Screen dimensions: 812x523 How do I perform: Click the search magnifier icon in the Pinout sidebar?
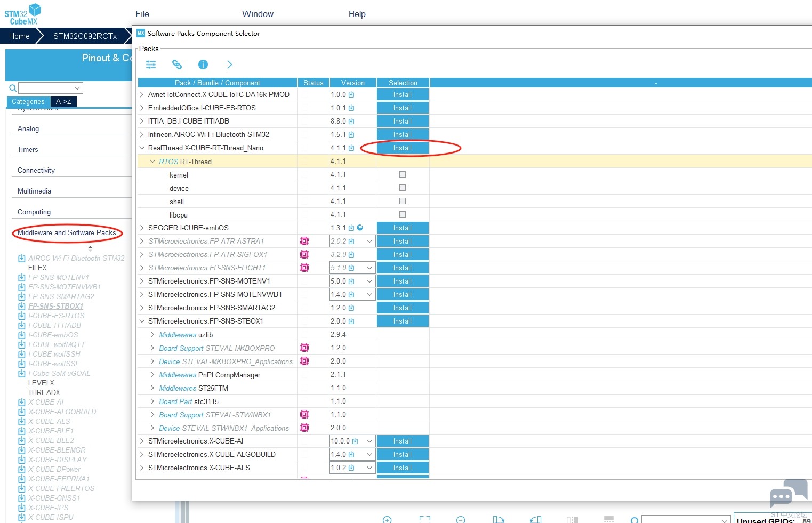(13, 88)
